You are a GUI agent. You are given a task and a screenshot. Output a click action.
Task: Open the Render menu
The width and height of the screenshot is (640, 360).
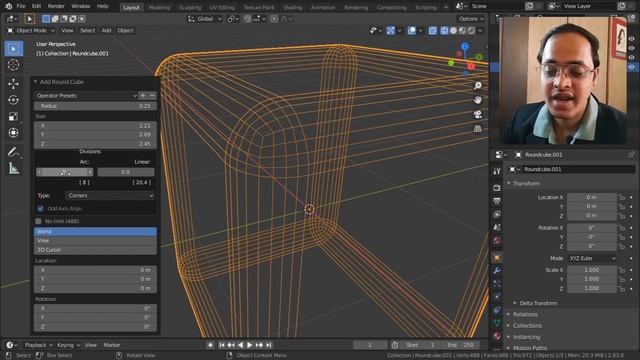(x=56, y=7)
